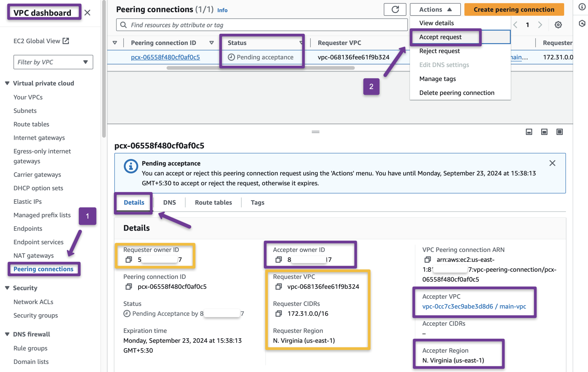Viewport: 588px width, 372px height.
Task: Copy the peering connection ID pcx-06558f480cf0af0c5
Action: click(128, 287)
